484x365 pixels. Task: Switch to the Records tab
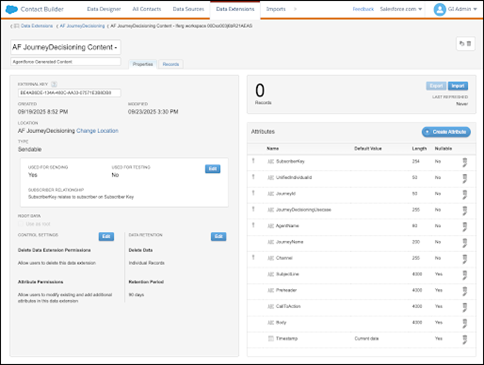click(171, 64)
